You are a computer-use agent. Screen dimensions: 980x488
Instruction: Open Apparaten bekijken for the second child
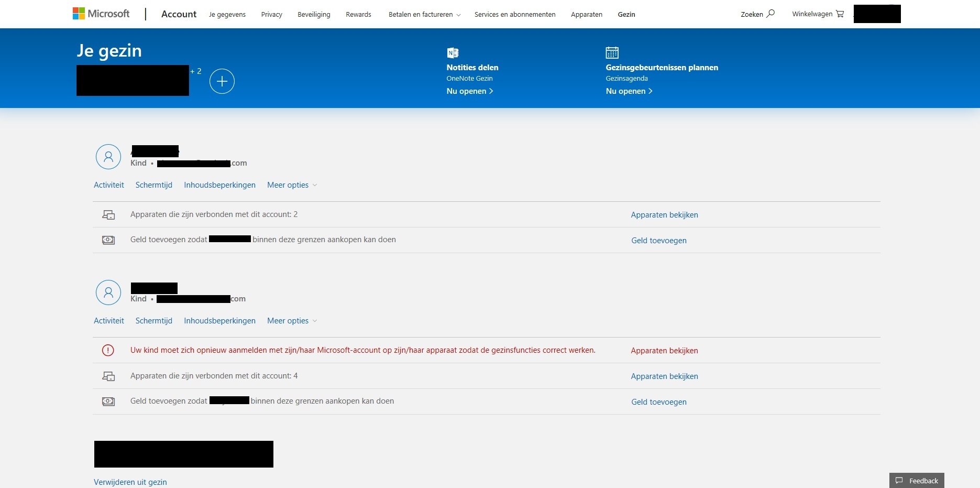pos(664,376)
